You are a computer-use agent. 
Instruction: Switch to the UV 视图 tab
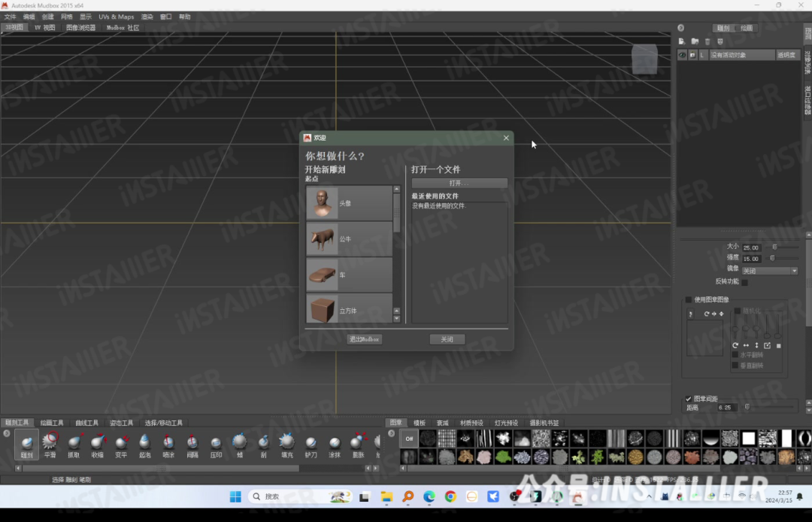pos(44,28)
